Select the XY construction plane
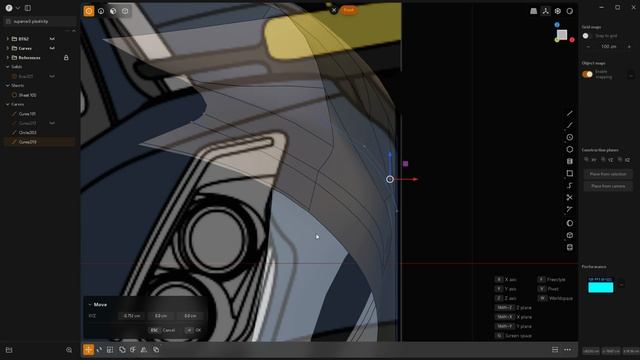The image size is (640, 360). click(x=590, y=160)
